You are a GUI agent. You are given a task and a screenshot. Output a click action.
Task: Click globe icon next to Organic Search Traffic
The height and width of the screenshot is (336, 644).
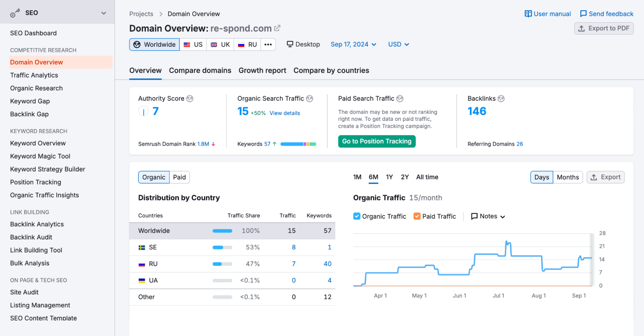(310, 99)
